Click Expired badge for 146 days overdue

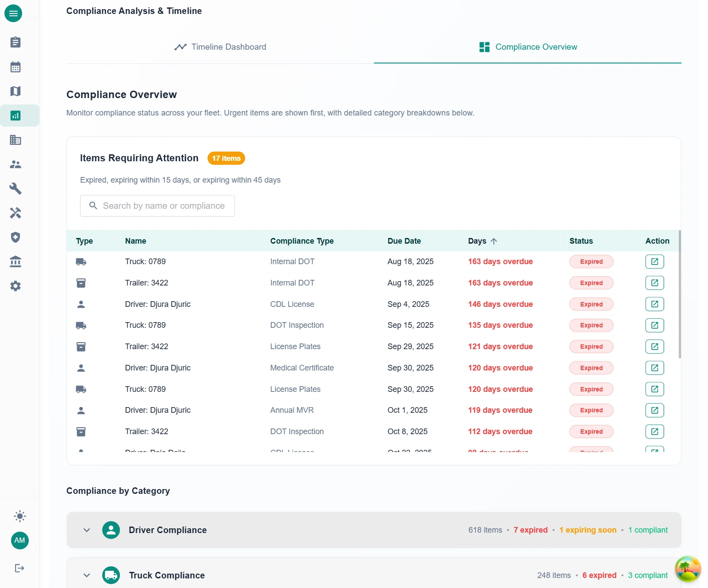coord(591,304)
